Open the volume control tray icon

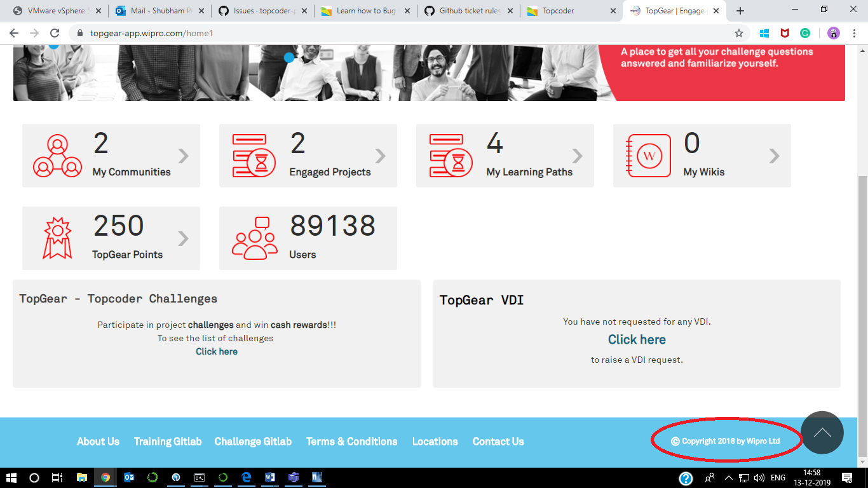coord(759,478)
